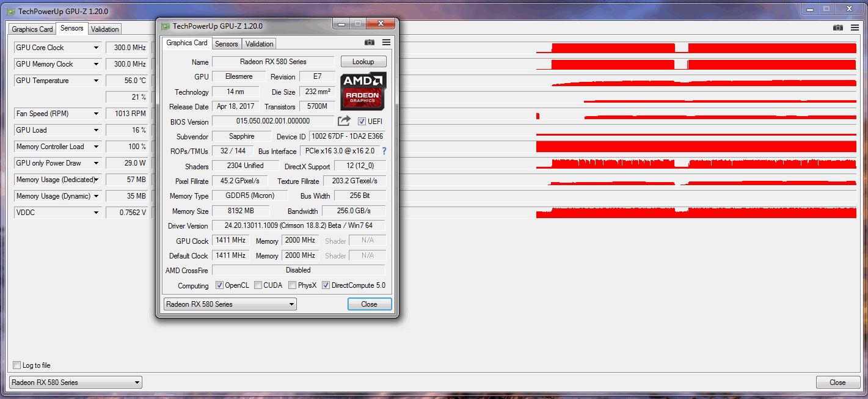Image resolution: width=868 pixels, height=399 pixels.
Task: Open the GPU Load sensor dropdown
Action: [96, 130]
